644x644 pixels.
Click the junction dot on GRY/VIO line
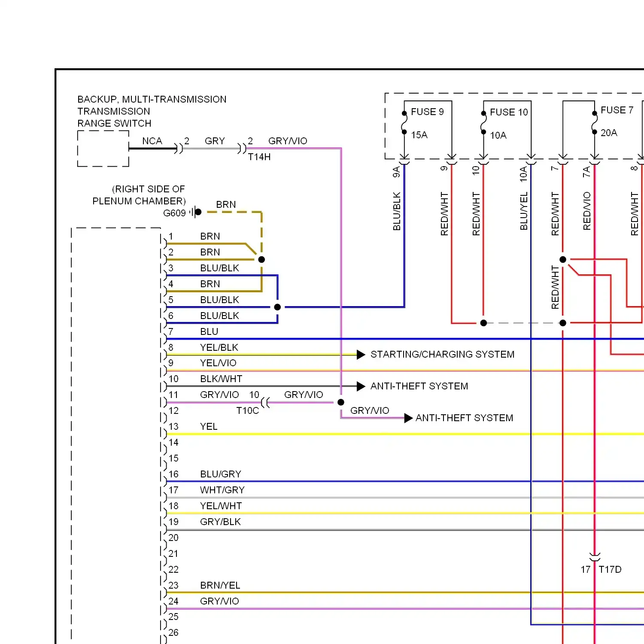341,402
